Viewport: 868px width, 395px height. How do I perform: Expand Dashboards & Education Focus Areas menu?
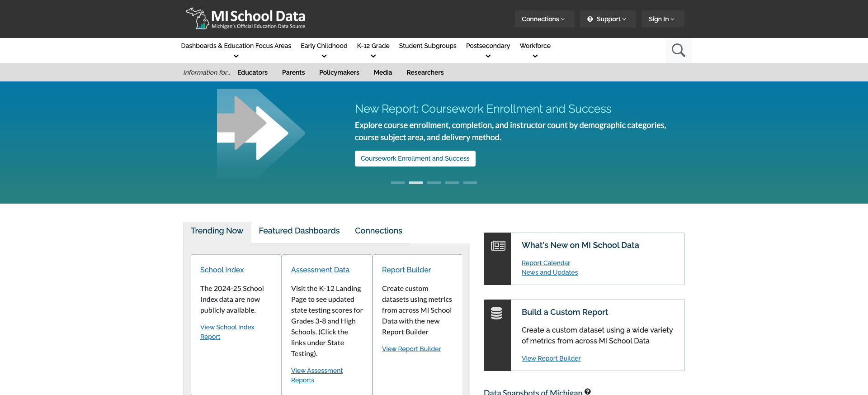[x=236, y=50]
